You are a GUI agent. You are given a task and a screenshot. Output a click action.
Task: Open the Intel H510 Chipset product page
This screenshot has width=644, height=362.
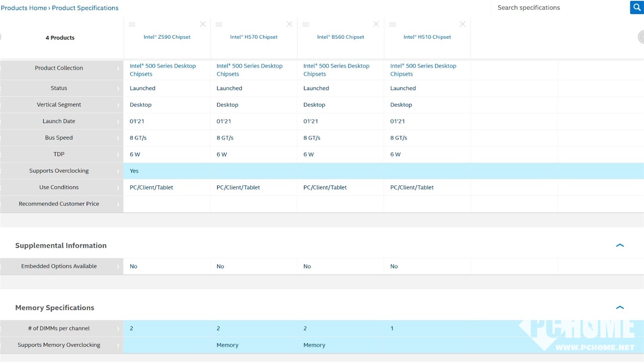pyautogui.click(x=427, y=37)
